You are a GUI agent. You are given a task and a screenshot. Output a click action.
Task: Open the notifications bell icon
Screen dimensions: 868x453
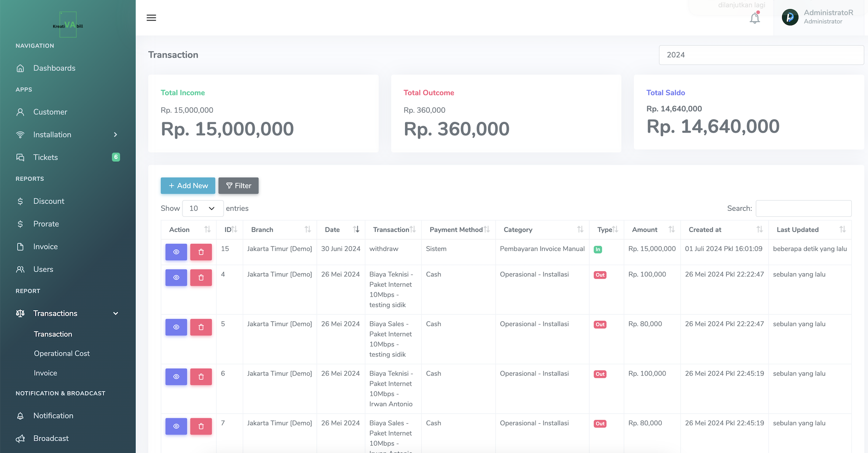coord(755,18)
